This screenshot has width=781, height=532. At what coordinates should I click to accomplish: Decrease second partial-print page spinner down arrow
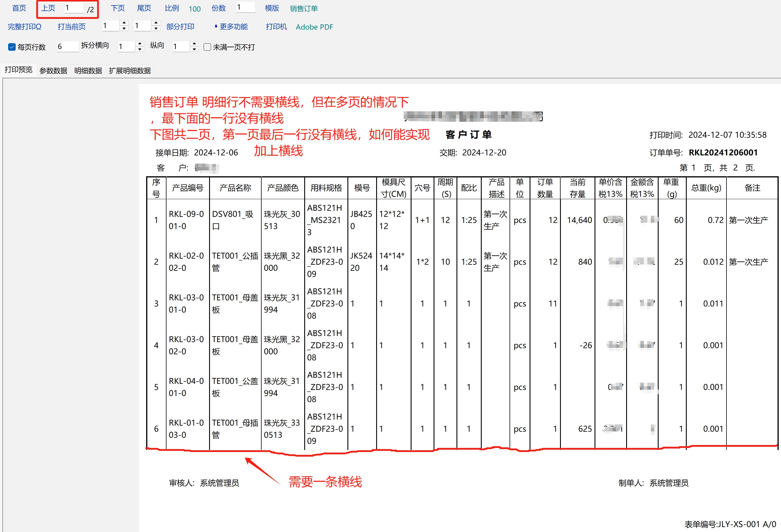point(156,28)
